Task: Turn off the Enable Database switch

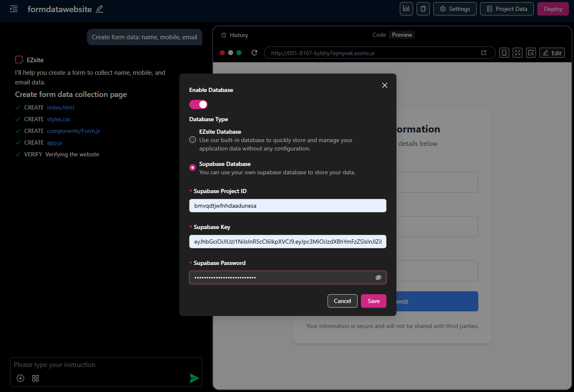Action: pyautogui.click(x=198, y=104)
